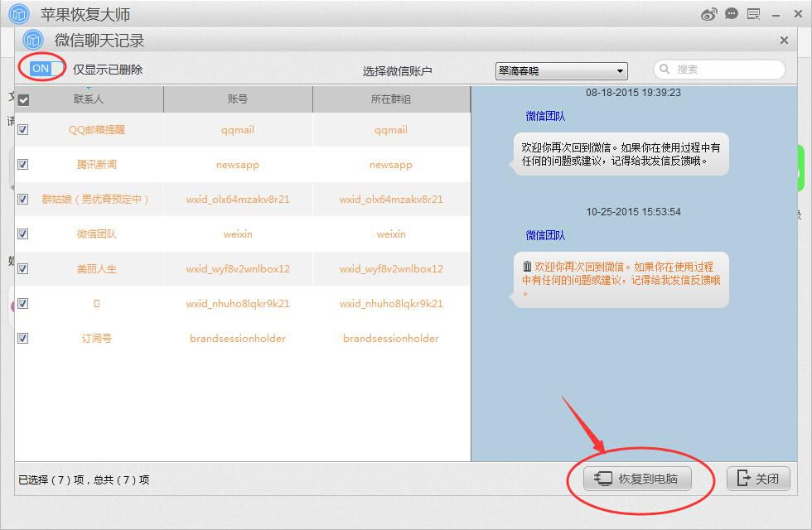Screen dimensions: 812x530
Task: Click the dropdown arrow beside account name
Action: point(621,70)
